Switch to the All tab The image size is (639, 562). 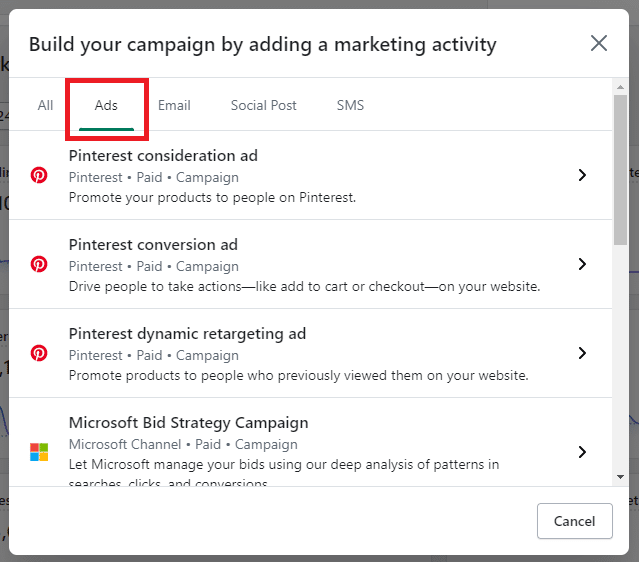pyautogui.click(x=45, y=105)
